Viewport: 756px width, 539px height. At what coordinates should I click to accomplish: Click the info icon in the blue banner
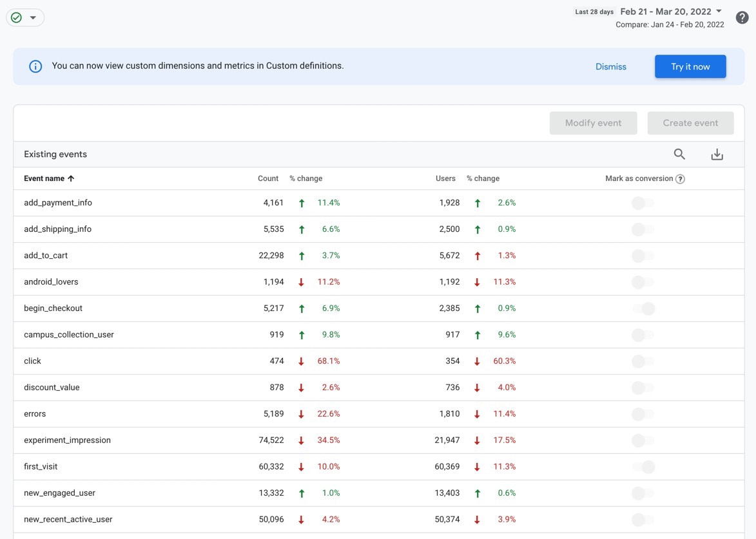pos(35,66)
